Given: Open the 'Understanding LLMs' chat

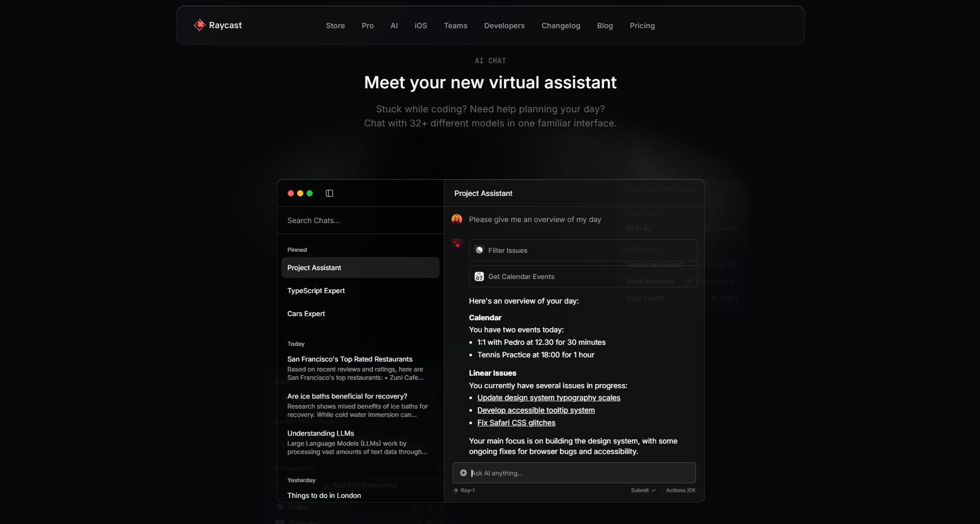Looking at the screenshot, I should coord(321,433).
